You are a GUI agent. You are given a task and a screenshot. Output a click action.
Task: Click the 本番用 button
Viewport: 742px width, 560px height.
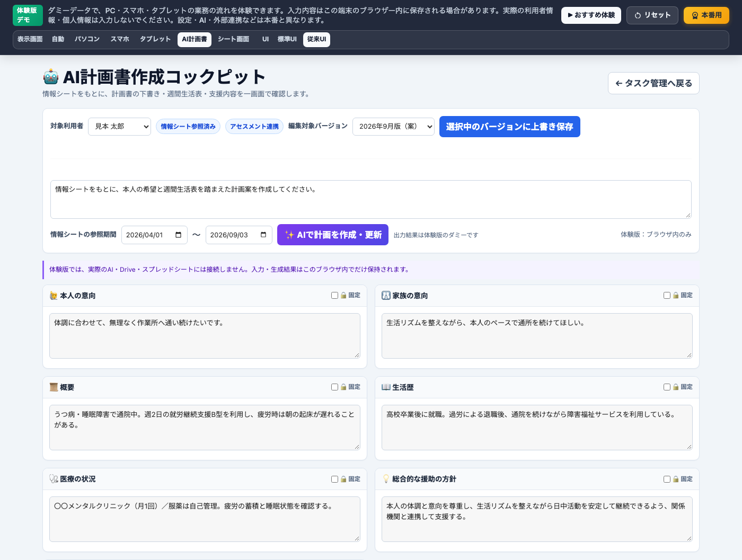click(706, 15)
